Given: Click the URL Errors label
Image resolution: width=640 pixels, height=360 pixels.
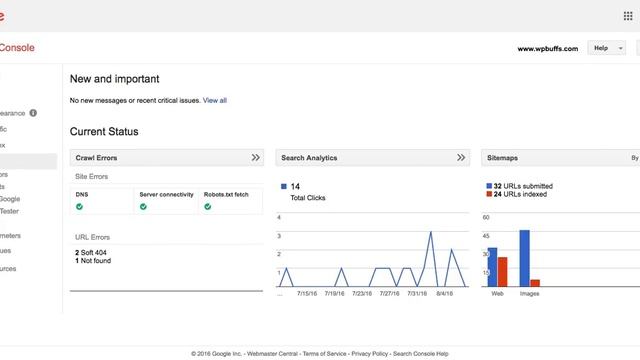Looking at the screenshot, I should [92, 237].
